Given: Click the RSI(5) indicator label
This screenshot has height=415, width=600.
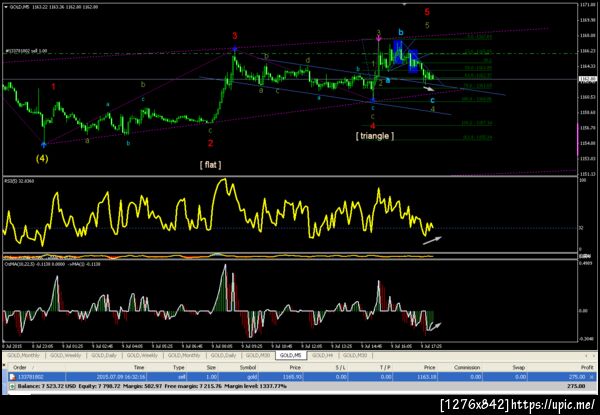Looking at the screenshot, I should click(19, 181).
